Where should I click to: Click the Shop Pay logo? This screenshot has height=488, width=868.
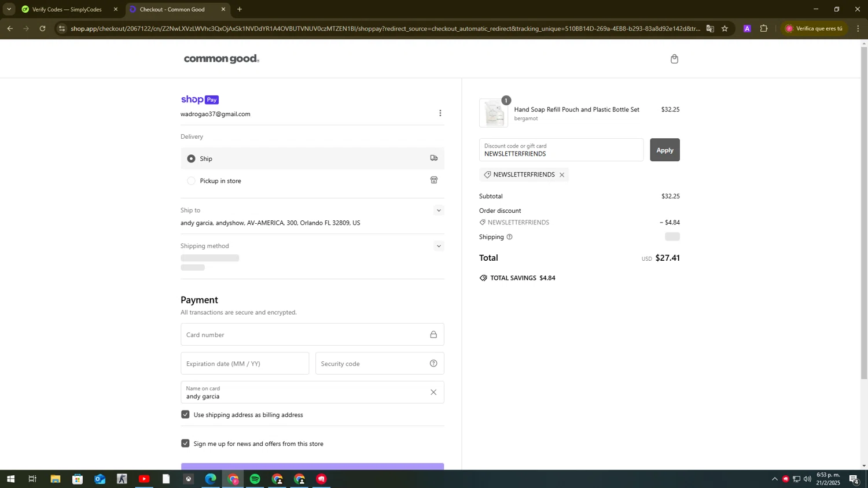pyautogui.click(x=200, y=99)
